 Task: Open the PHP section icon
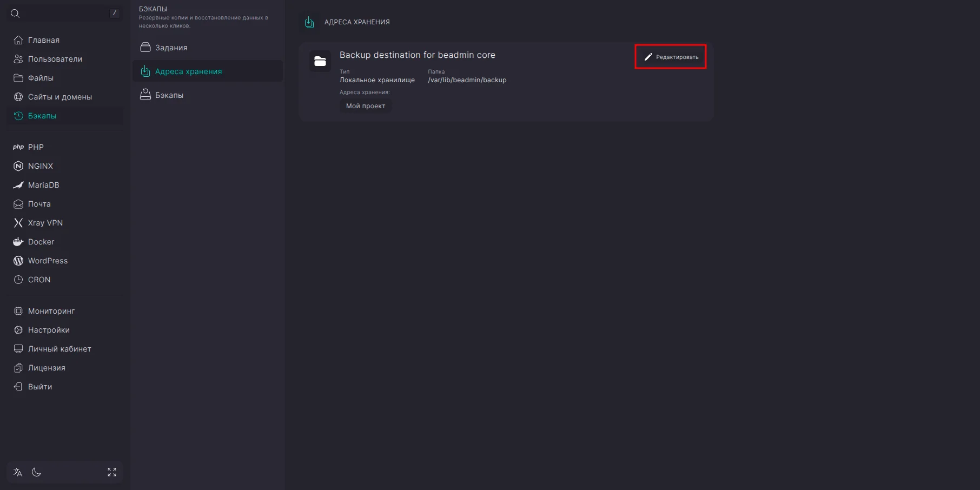point(18,147)
